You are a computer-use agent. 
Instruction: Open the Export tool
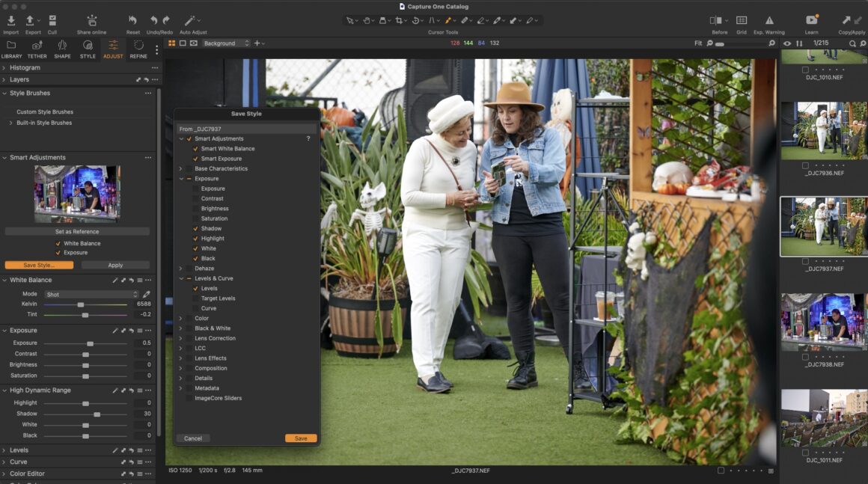pyautogui.click(x=30, y=21)
